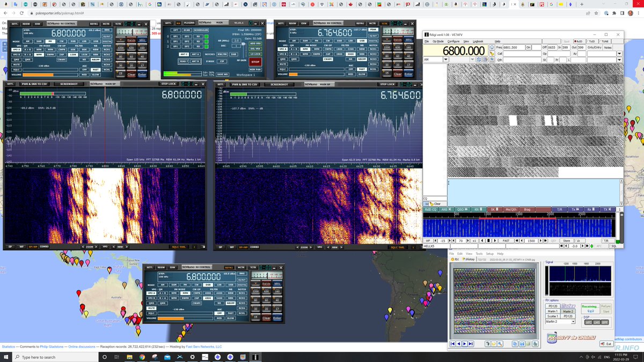Click fldigi RsID CQ macro button
The height and width of the screenshot is (362, 644).
430,209
